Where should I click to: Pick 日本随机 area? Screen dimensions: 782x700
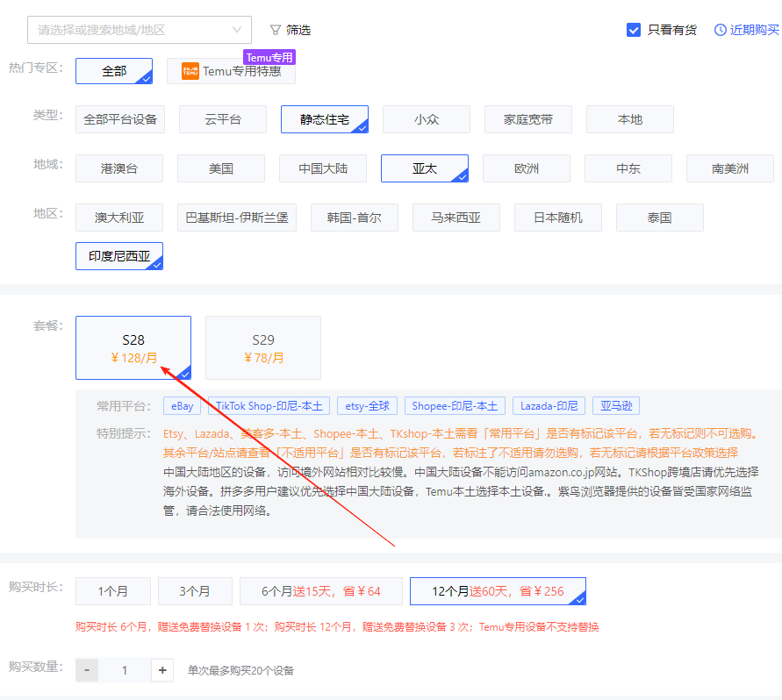[558, 218]
